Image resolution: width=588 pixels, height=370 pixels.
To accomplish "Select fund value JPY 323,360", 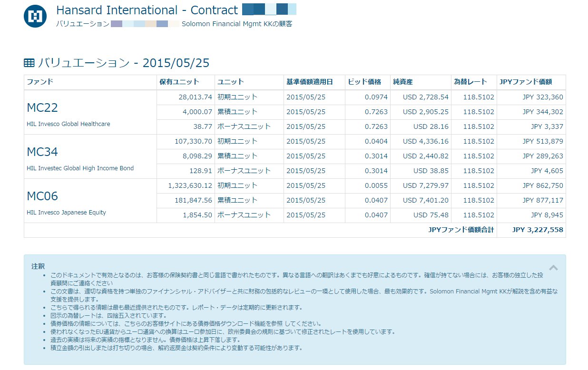I will point(543,97).
